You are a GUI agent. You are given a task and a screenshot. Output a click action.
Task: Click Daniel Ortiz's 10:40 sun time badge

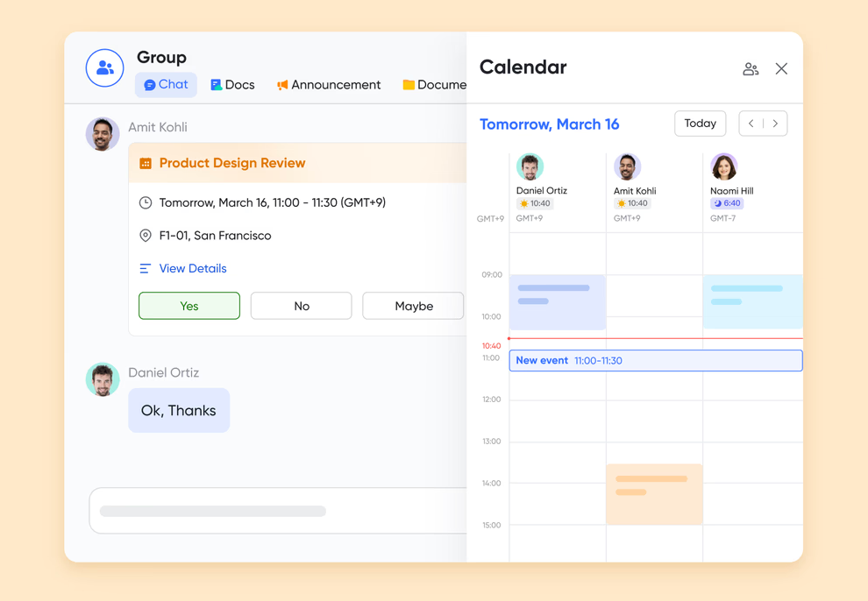535,203
